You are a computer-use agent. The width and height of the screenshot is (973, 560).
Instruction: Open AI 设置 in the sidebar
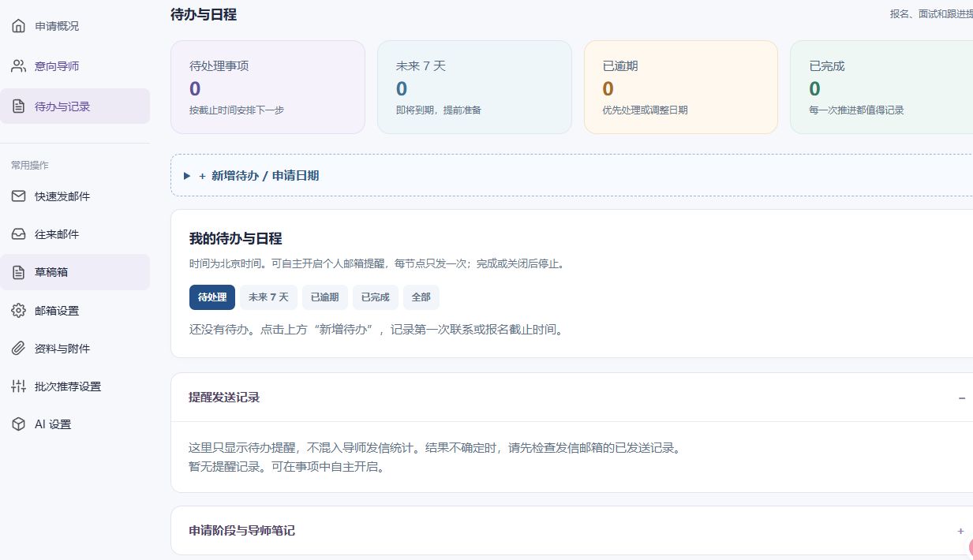(75, 424)
